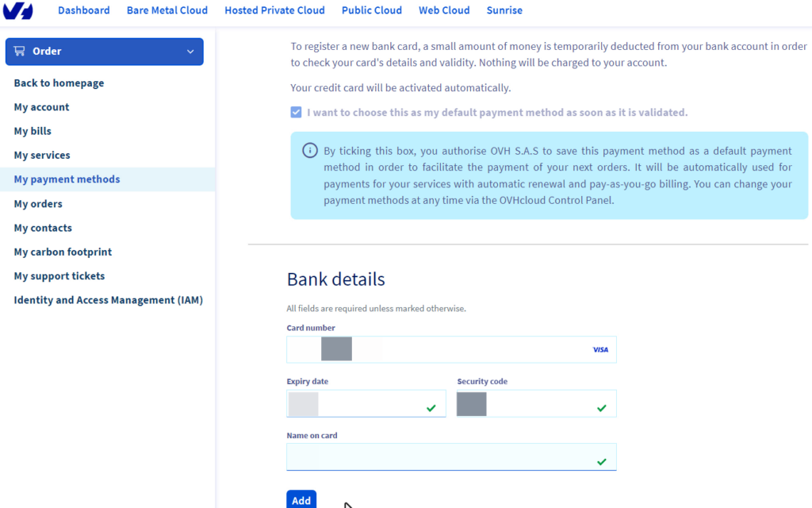Navigate to Identity and Access Management (IAM)
The image size is (812, 508).
[x=108, y=300]
